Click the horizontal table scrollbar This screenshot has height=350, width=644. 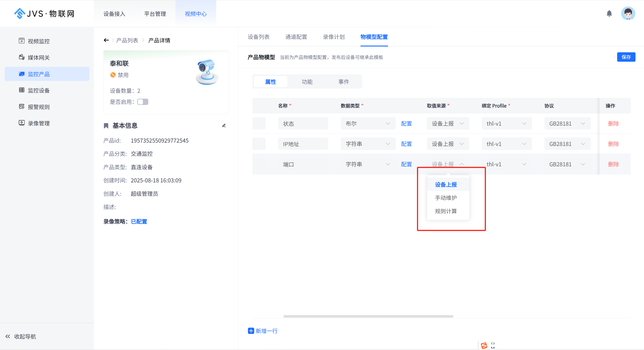pyautogui.click(x=368, y=316)
